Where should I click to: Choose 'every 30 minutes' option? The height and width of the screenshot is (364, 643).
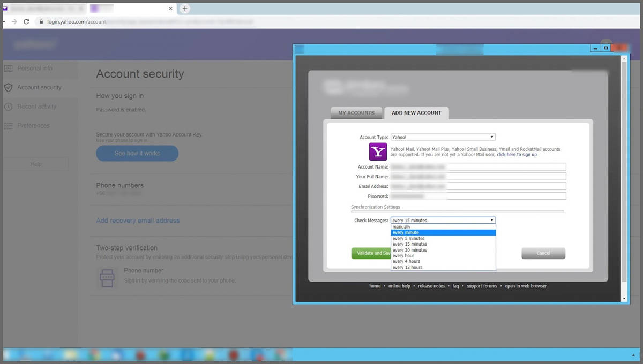coord(443,250)
